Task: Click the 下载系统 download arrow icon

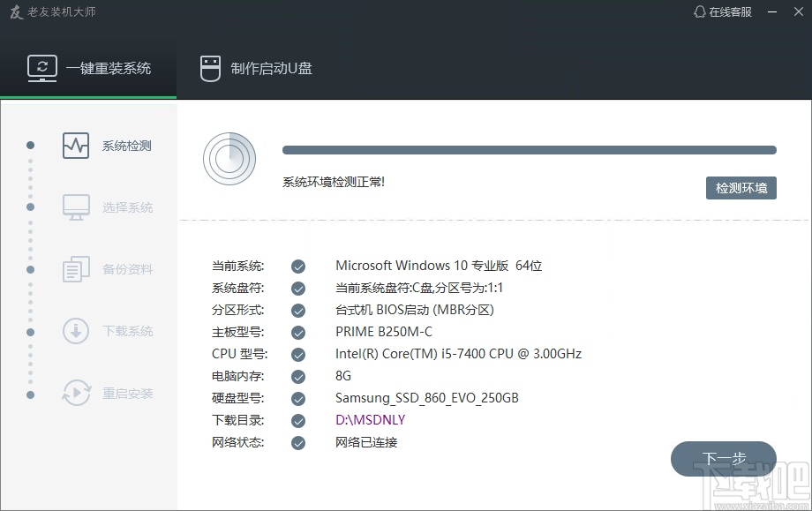Action: (x=76, y=331)
